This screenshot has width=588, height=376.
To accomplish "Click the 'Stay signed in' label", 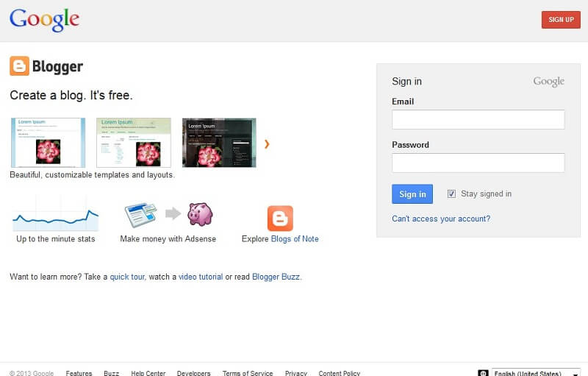I will 486,194.
